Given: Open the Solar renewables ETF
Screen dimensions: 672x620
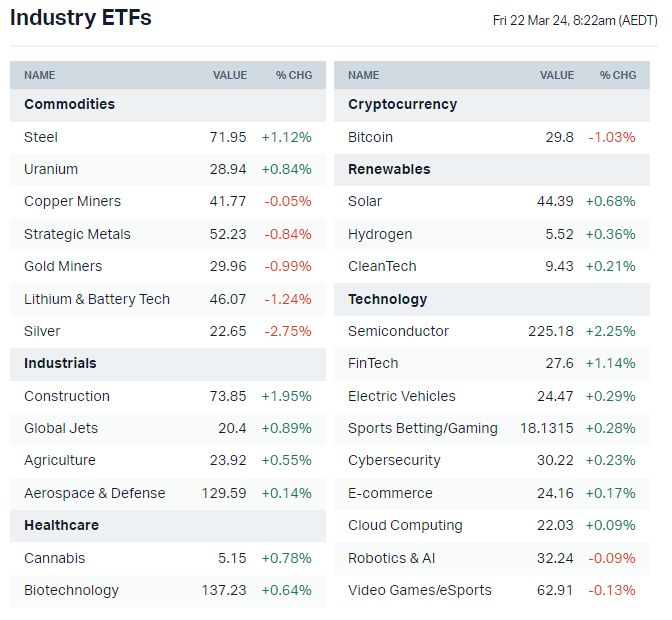Looking at the screenshot, I should [365, 201].
